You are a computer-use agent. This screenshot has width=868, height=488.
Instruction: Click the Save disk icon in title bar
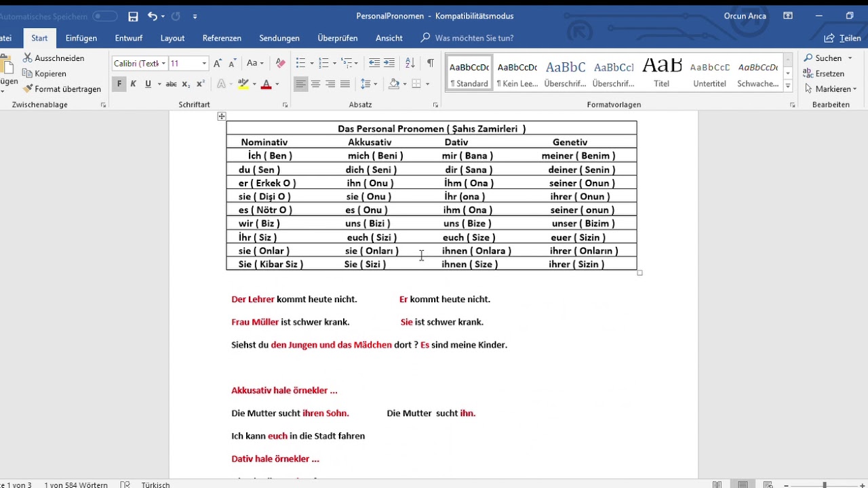[133, 16]
